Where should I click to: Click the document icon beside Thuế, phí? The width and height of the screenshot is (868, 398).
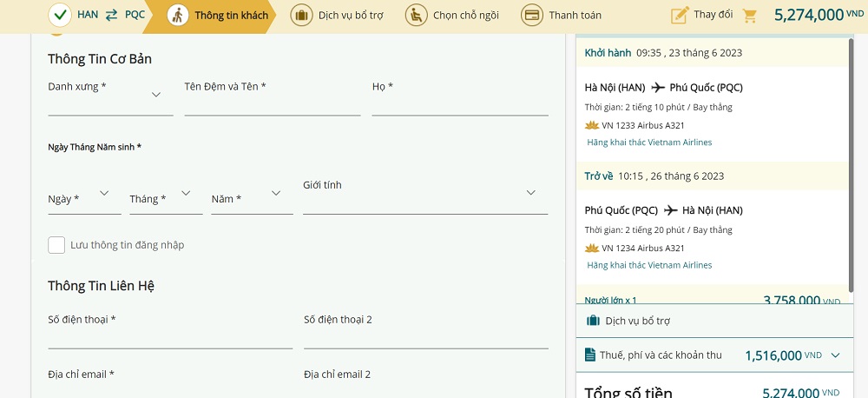point(589,355)
